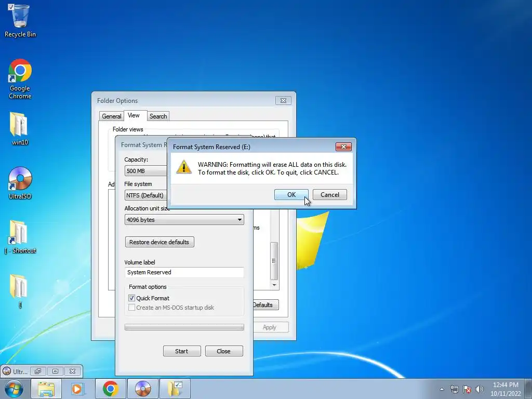Viewport: 532px width, 399px height.
Task: Click the Start button in Format dialog
Action: click(x=182, y=351)
